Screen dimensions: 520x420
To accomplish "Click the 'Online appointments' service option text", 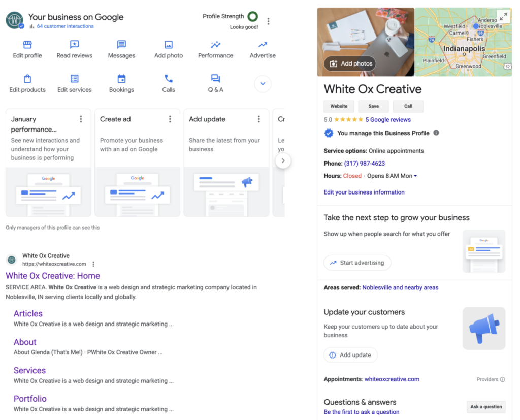I will [396, 151].
